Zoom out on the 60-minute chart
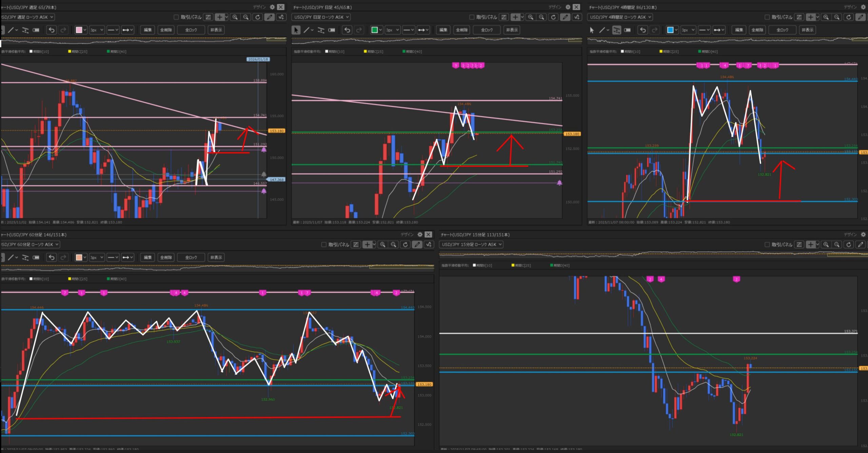This screenshot has width=868, height=453. (393, 245)
